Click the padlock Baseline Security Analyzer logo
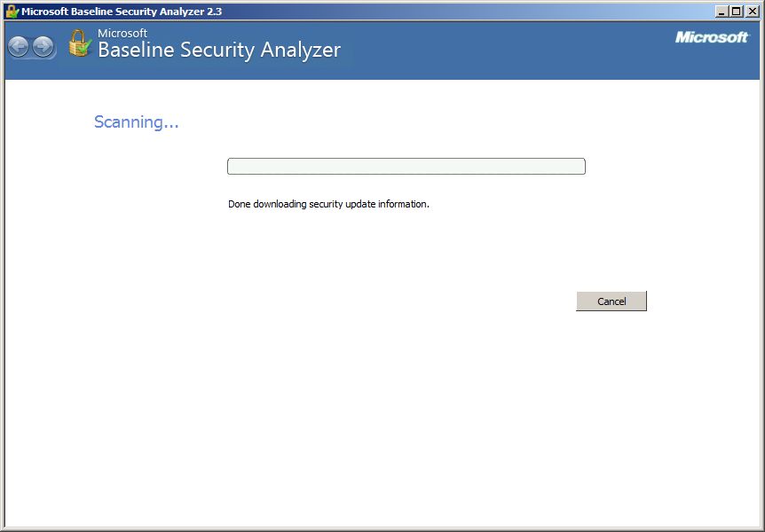Viewport: 765px width, 532px height. (80, 43)
